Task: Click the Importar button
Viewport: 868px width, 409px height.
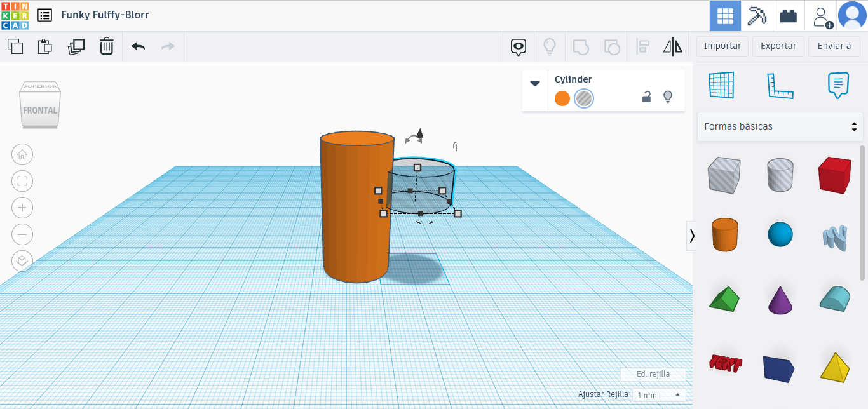Action: click(722, 46)
